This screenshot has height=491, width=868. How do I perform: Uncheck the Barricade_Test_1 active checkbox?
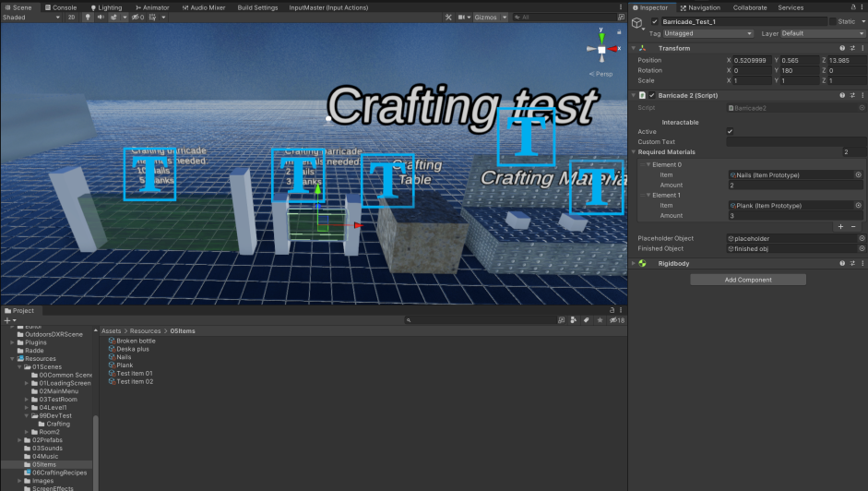click(x=655, y=21)
